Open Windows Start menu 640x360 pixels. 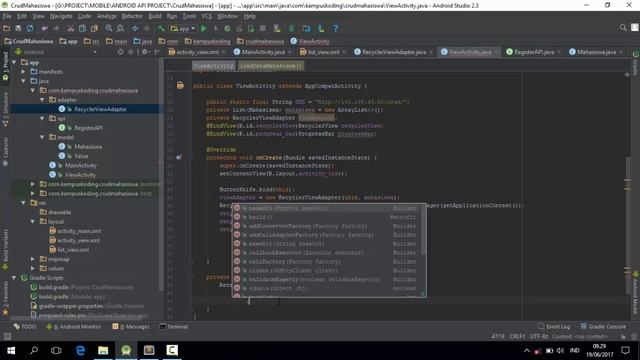(11, 350)
